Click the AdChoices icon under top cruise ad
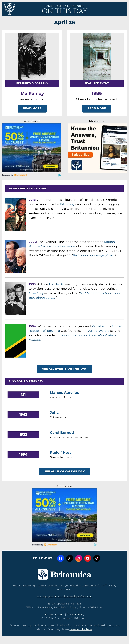The height and width of the screenshot is (644, 129). point(60,175)
